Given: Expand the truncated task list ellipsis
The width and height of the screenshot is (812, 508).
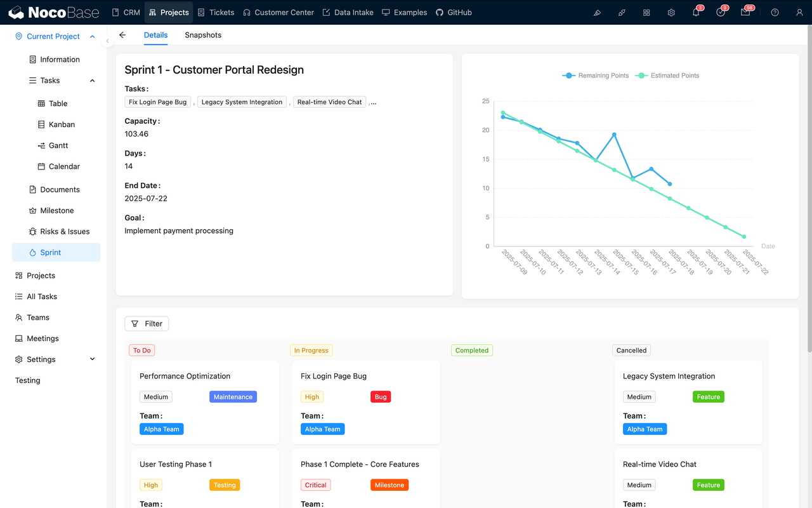Looking at the screenshot, I should pos(373,102).
